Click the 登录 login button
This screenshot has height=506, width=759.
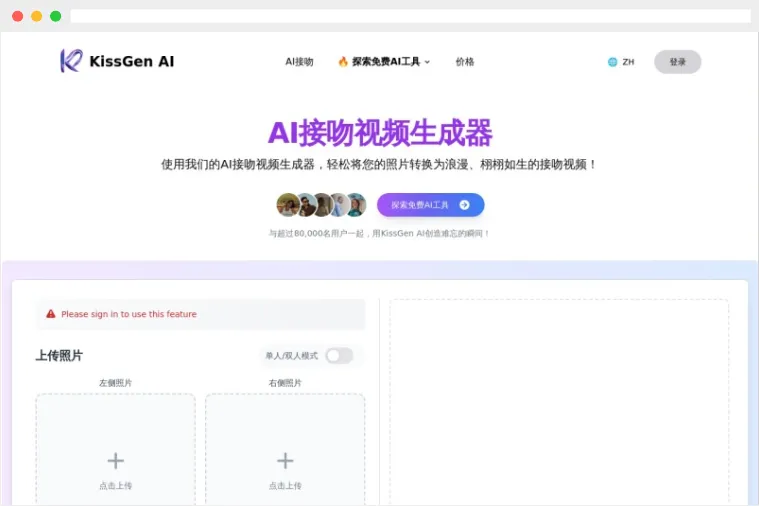(x=677, y=62)
